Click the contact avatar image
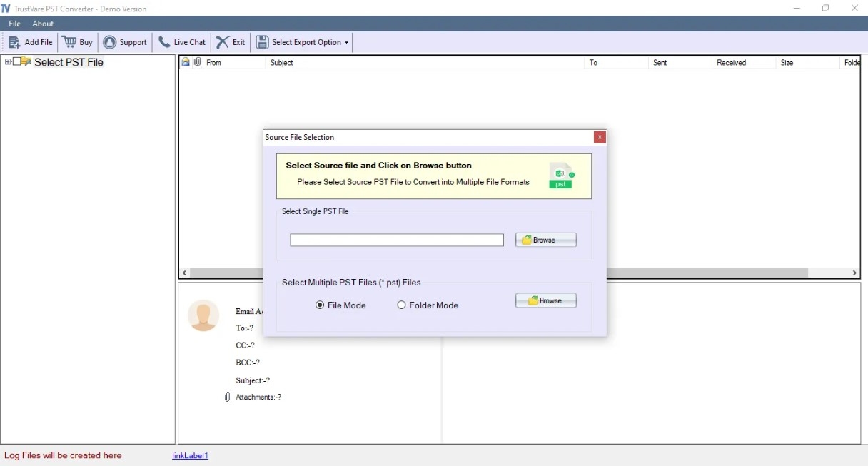868x466 pixels. (203, 315)
